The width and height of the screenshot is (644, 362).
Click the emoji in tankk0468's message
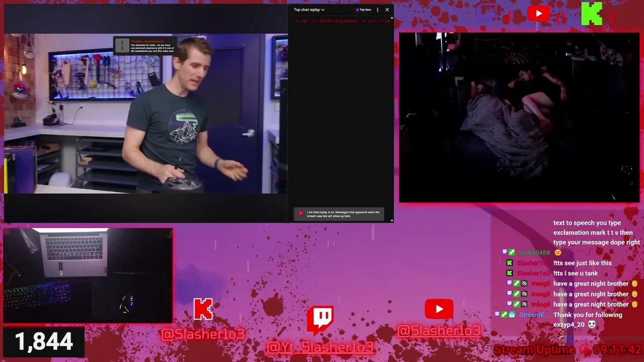[x=557, y=252]
